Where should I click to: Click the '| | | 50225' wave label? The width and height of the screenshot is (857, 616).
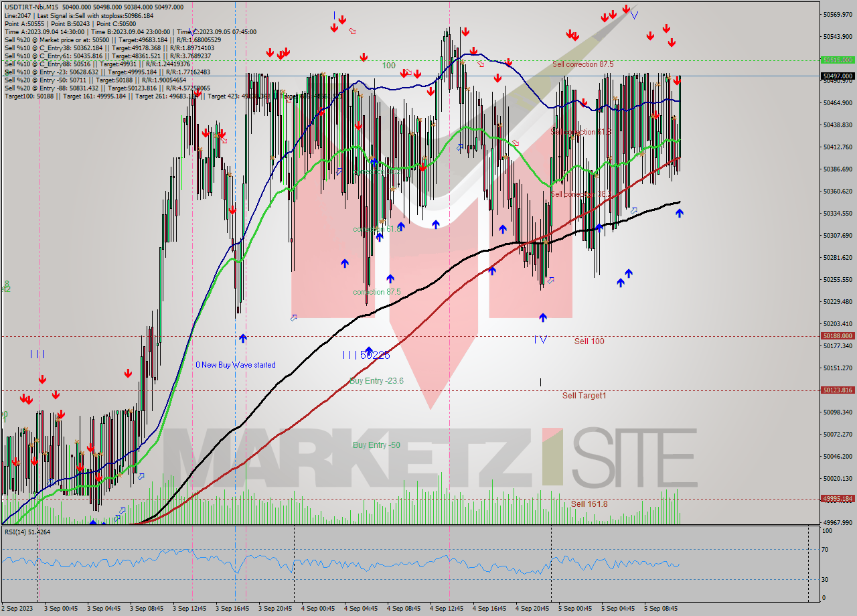pyautogui.click(x=366, y=355)
